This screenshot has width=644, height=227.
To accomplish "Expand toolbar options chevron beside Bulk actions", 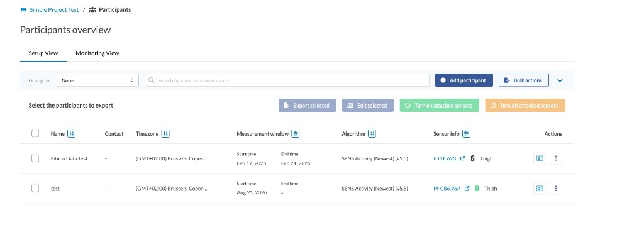I will tap(560, 80).
